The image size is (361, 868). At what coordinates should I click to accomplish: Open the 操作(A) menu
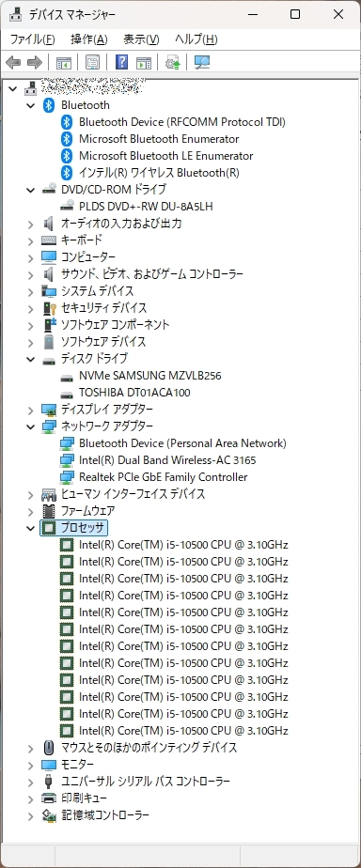[x=89, y=39]
